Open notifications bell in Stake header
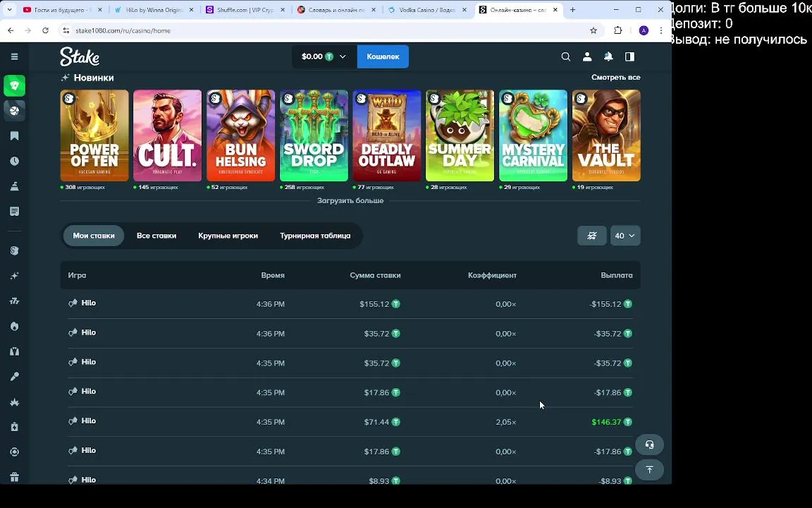This screenshot has width=812, height=508. click(x=608, y=56)
